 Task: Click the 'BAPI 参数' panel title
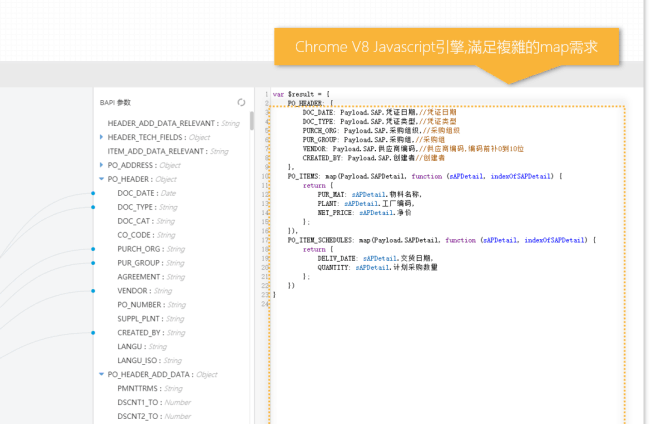[x=115, y=103]
